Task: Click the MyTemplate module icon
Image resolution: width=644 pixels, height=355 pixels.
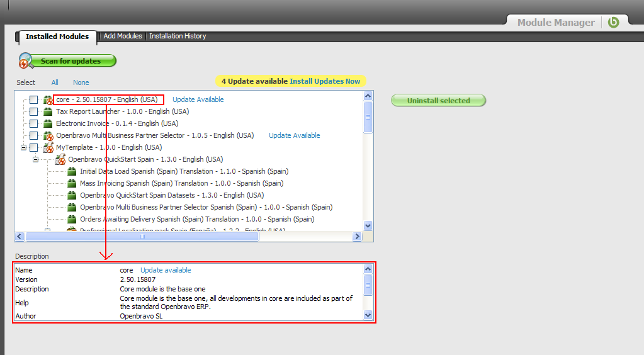Action: [x=48, y=147]
